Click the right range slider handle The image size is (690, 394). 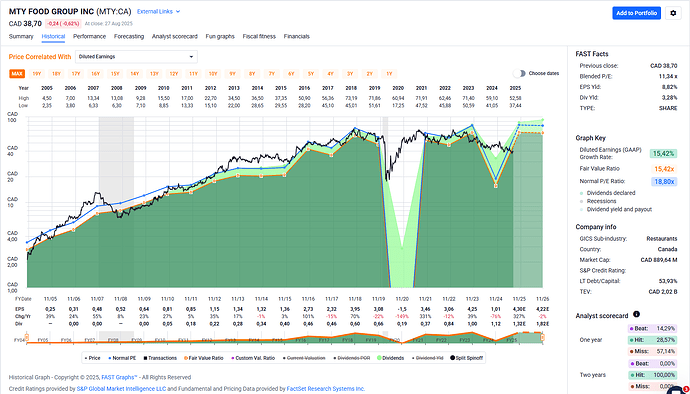coord(543,338)
